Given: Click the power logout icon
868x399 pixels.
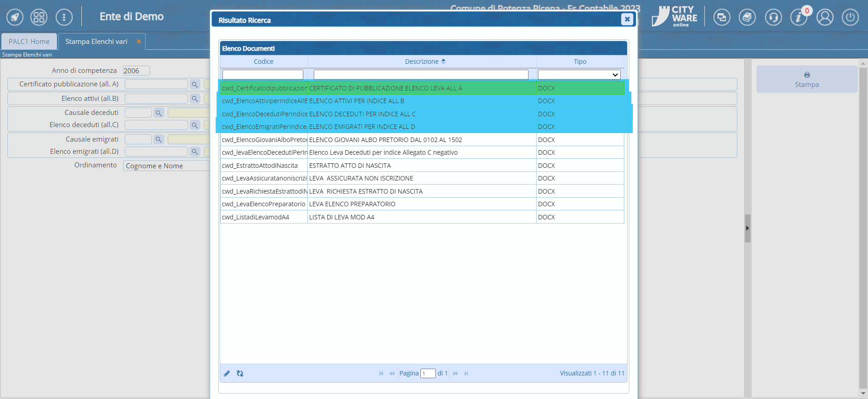Looking at the screenshot, I should pyautogui.click(x=850, y=18).
